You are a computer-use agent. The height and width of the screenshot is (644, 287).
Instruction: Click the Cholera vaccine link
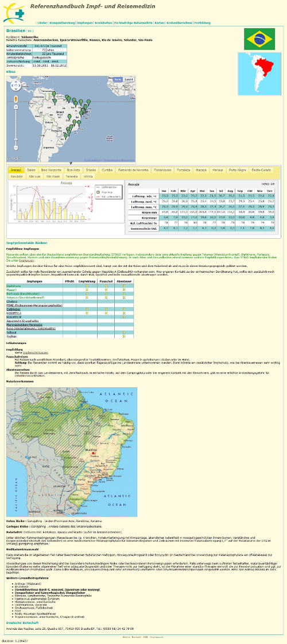[11, 301]
